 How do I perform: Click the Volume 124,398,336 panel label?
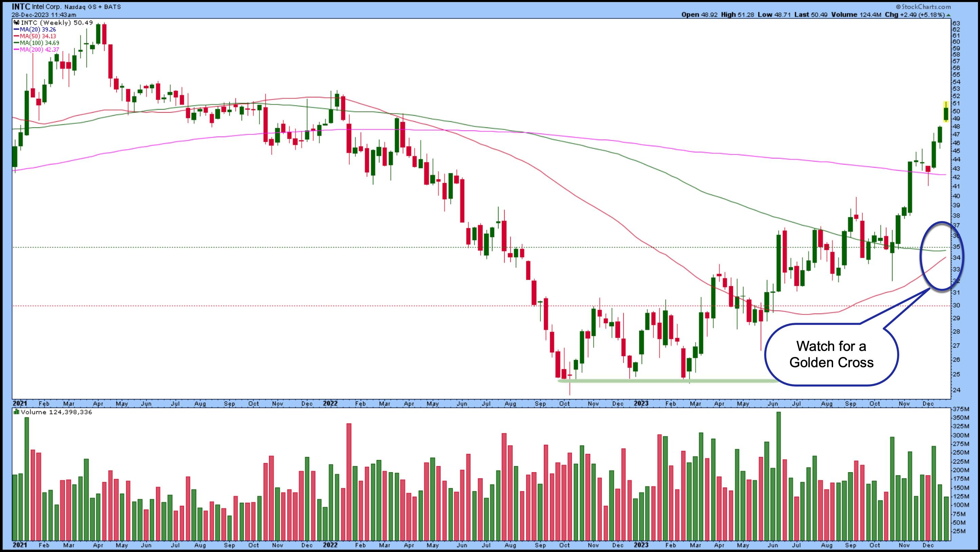[57, 412]
